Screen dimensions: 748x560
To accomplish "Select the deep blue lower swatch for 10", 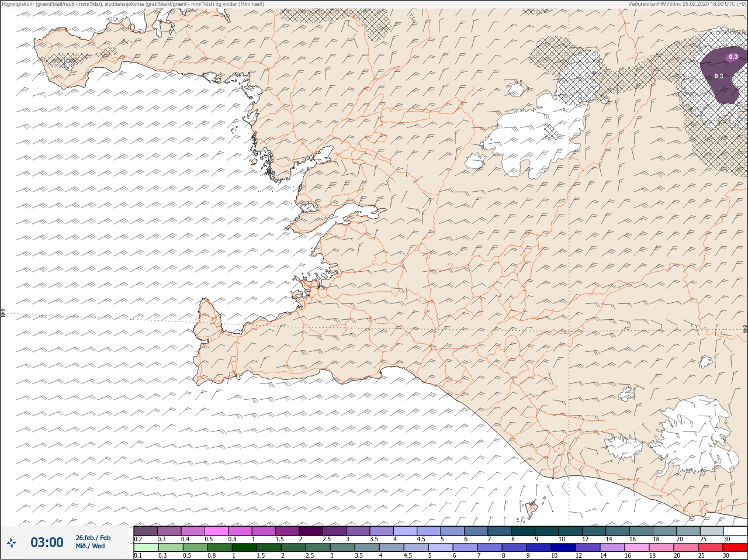I will [x=563, y=548].
